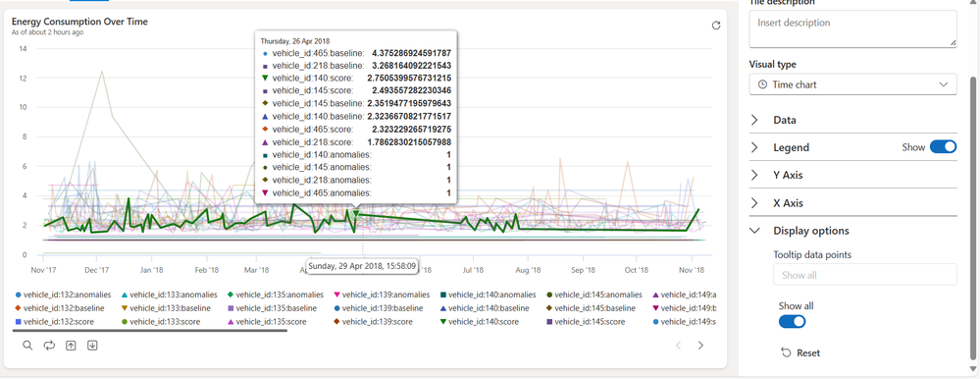Click the legend horizontal scrollbar
This screenshot has height=379, width=980.
(x=150, y=330)
